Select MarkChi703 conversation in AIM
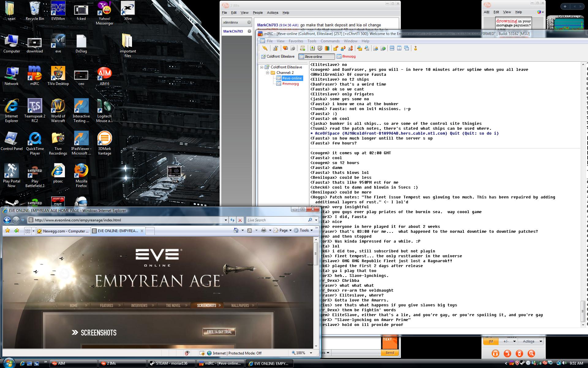 233,31
